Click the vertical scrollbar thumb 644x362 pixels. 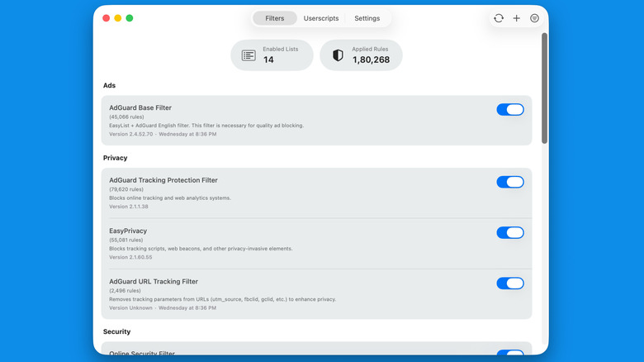tap(544, 88)
